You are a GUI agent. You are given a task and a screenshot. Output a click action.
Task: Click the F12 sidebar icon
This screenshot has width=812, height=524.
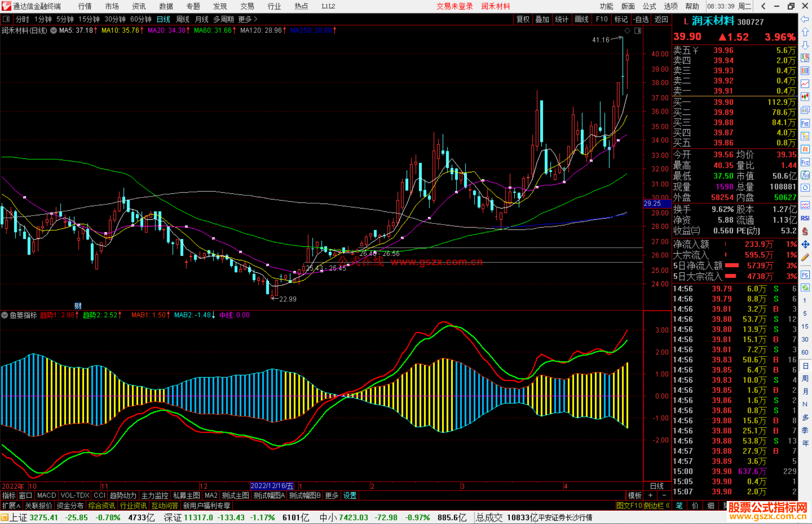[805, 162]
